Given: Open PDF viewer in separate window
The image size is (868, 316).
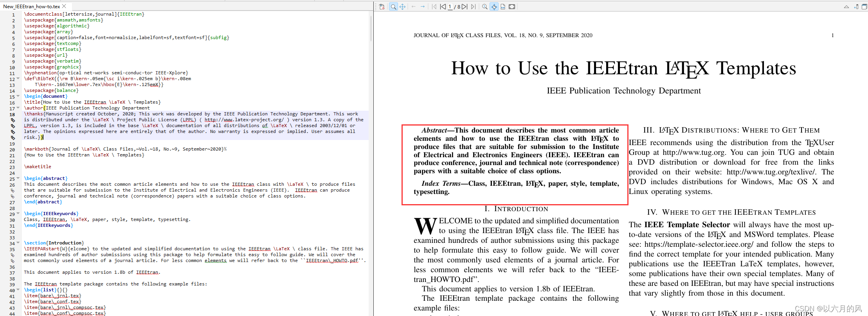Looking at the screenshot, I should click(864, 7).
